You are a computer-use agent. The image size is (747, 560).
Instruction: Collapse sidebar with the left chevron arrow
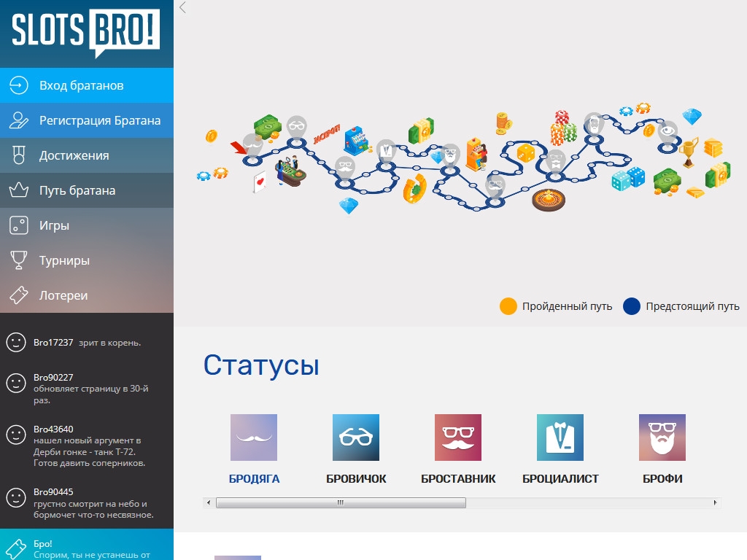[x=182, y=7]
